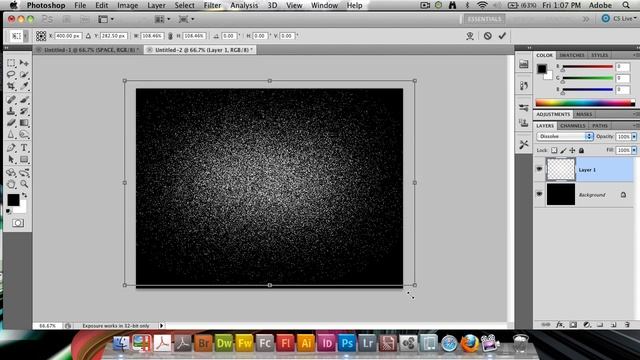Click the foreground color swatch in toolbox

pyautogui.click(x=13, y=200)
